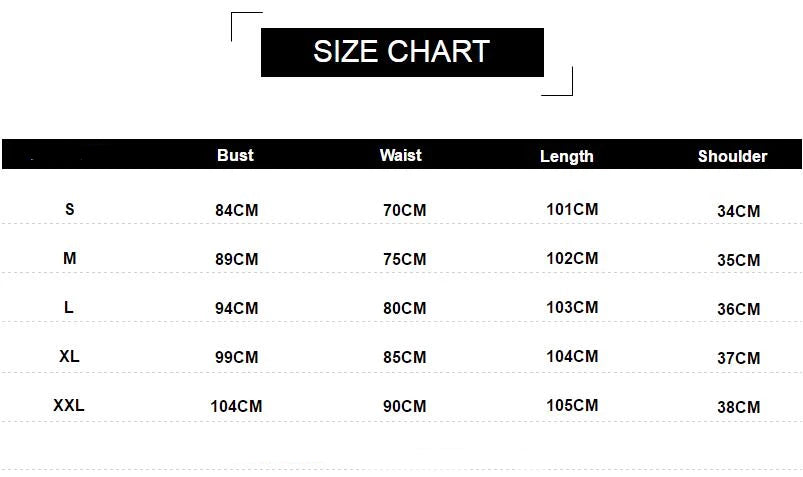Select the 103CM length value
The width and height of the screenshot is (803, 477).
coord(572,307)
